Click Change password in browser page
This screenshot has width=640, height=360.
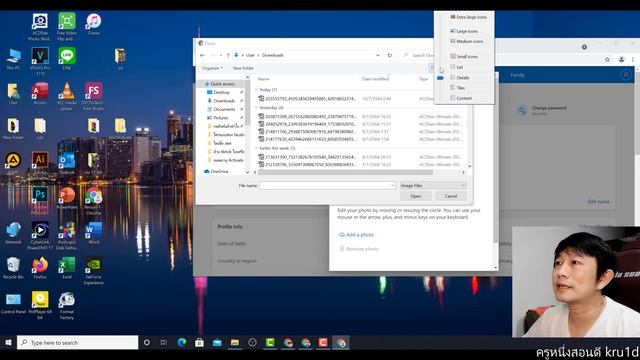pos(549,108)
